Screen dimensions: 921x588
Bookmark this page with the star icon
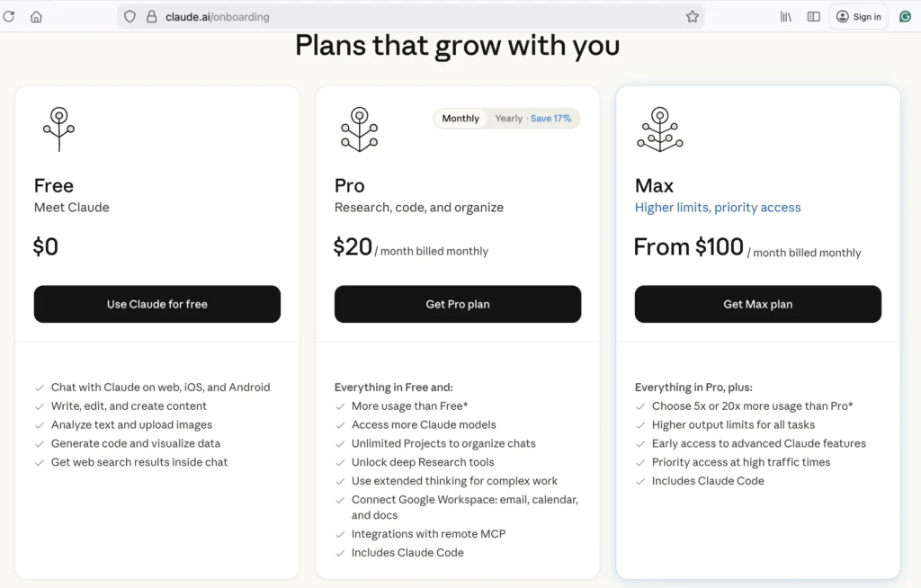[692, 16]
